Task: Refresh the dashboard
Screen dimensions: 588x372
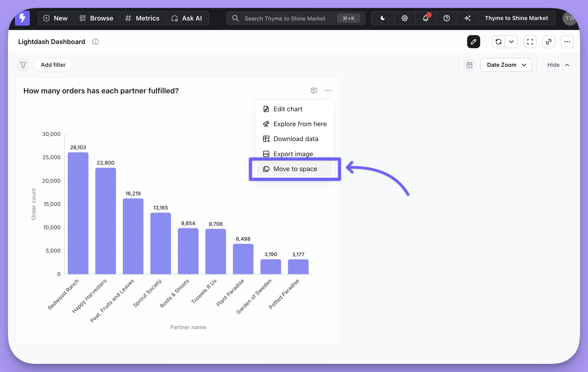Action: (498, 42)
